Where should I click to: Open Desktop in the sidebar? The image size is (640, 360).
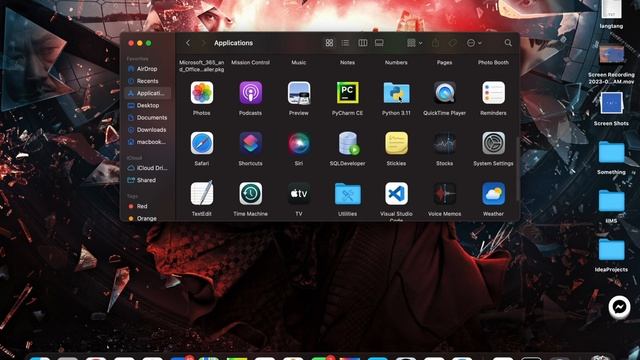[x=147, y=105]
